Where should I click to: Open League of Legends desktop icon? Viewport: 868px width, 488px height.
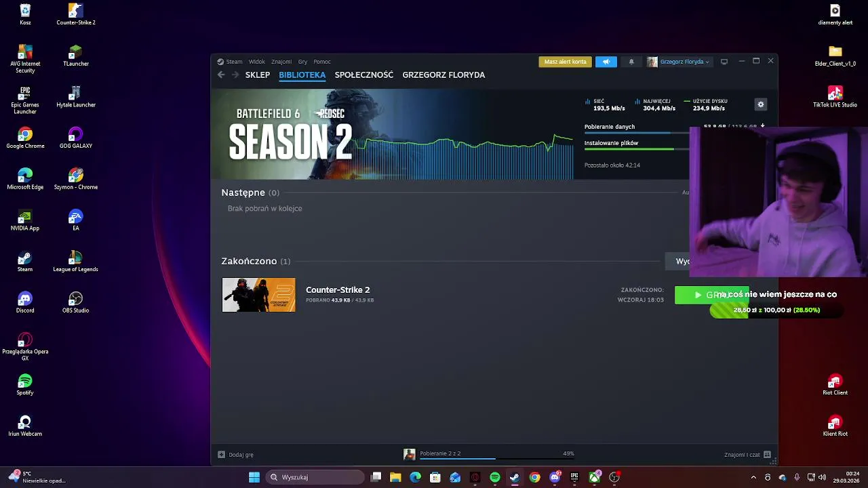[x=76, y=262]
